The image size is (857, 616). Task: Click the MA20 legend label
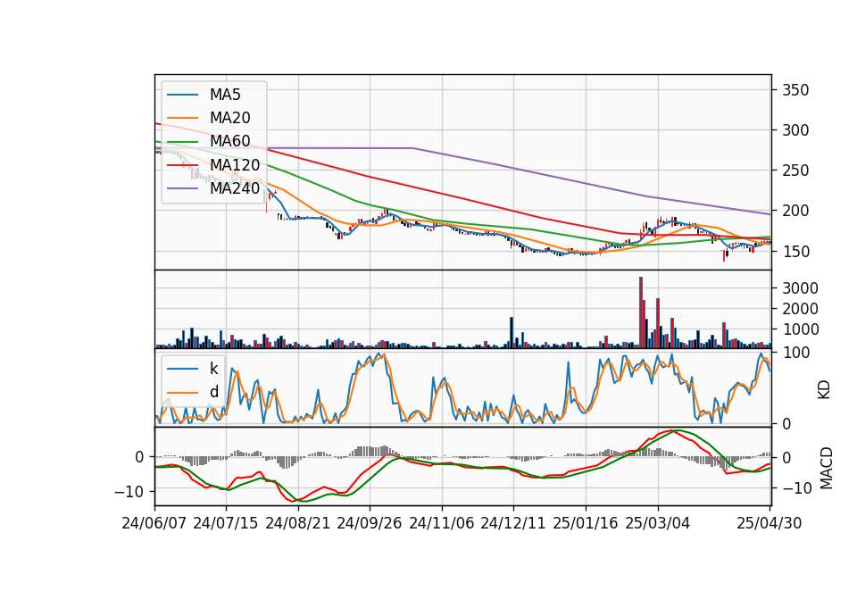pyautogui.click(x=229, y=118)
